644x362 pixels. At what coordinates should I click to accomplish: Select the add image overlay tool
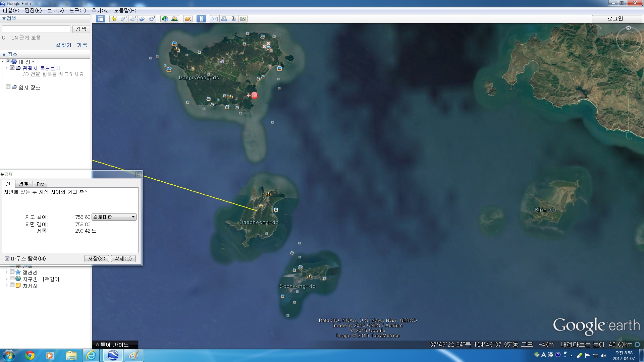142,19
